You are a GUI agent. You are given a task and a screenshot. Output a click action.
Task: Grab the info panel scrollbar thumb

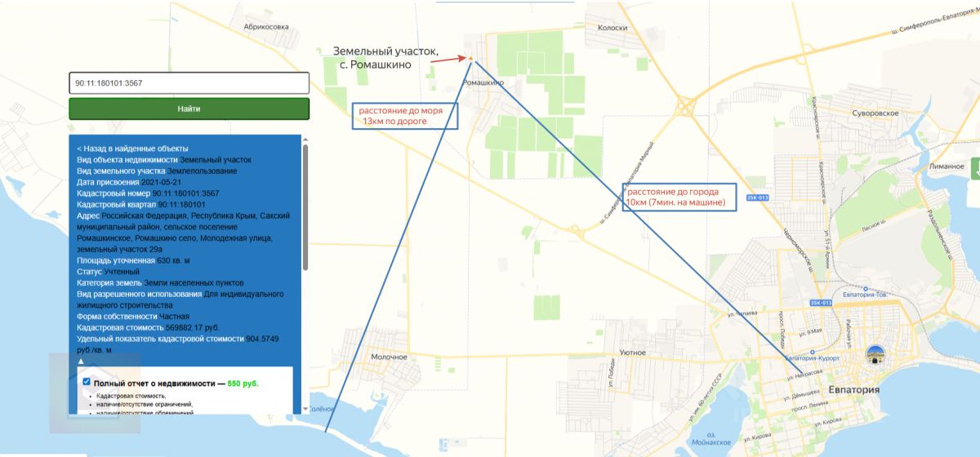(305, 208)
